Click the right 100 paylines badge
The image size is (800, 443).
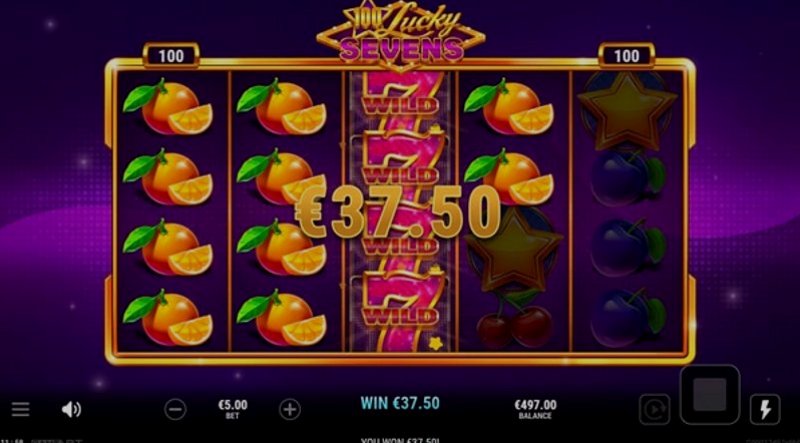pyautogui.click(x=626, y=56)
